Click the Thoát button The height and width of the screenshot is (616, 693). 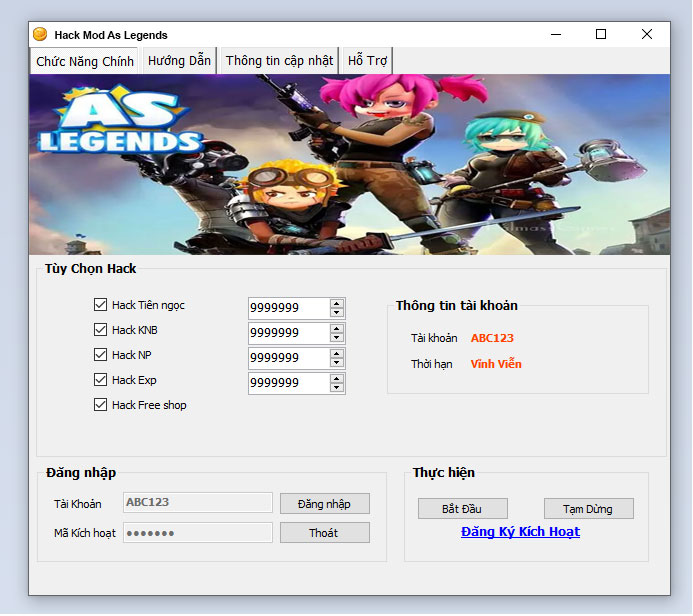tap(324, 533)
